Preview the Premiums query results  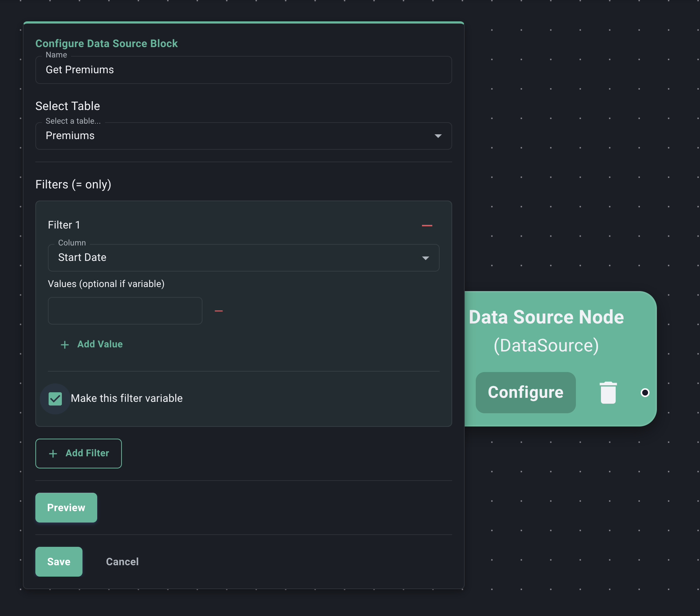66,507
